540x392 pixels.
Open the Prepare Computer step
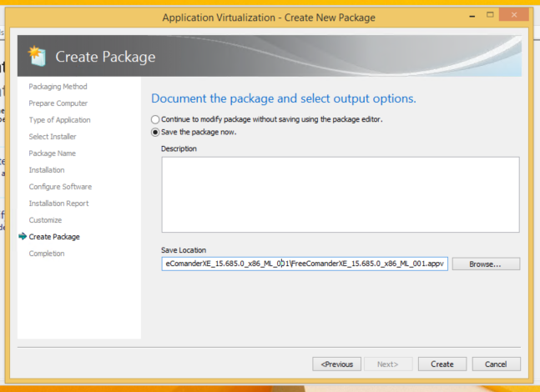point(58,103)
